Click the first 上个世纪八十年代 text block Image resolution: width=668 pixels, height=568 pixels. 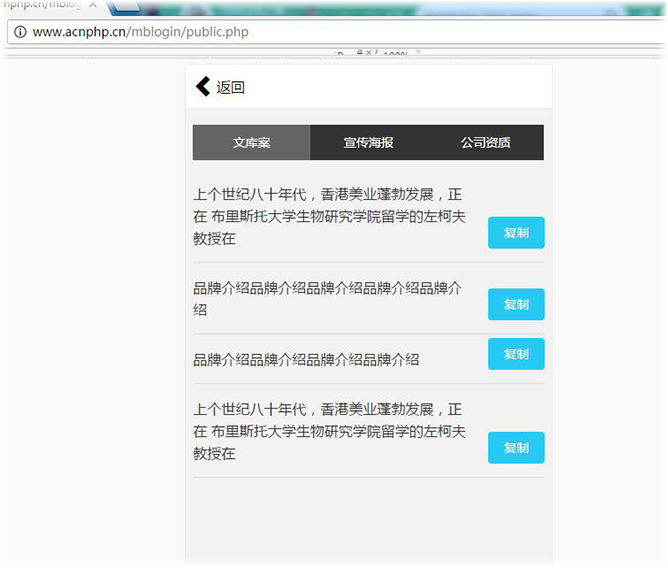[330, 216]
